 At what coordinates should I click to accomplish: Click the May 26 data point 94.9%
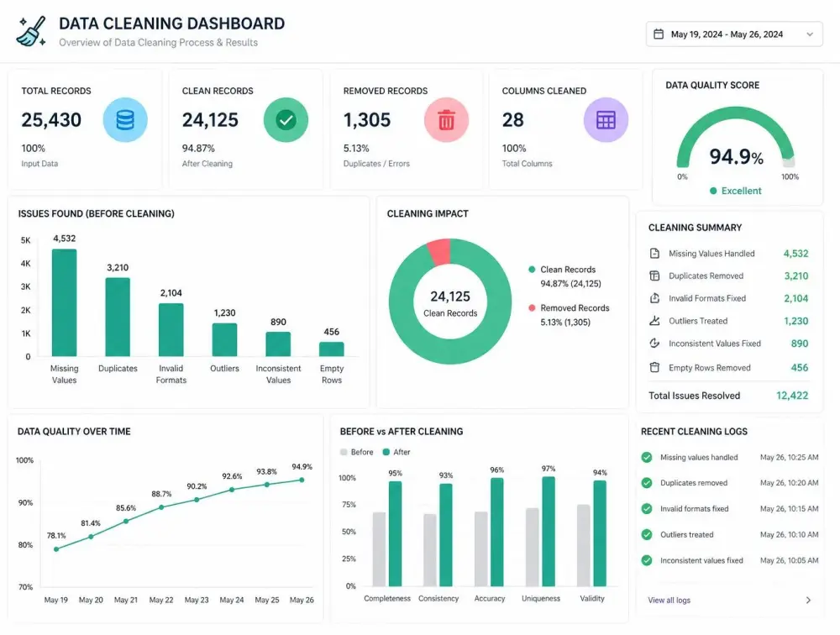(302, 480)
